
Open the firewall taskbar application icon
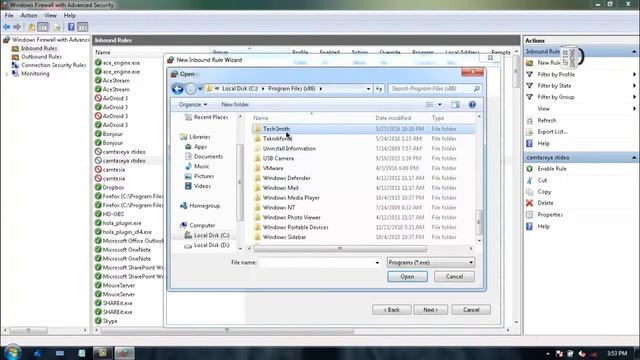pyautogui.click(x=124, y=353)
